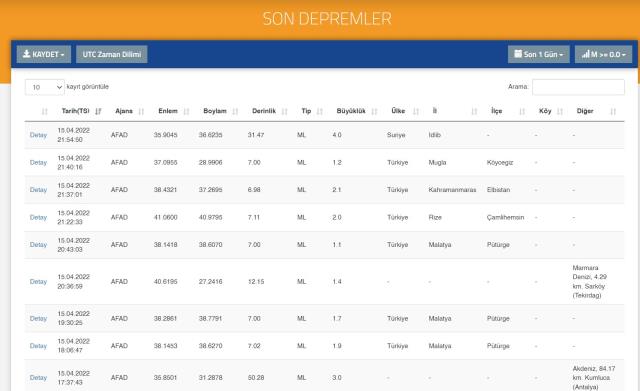The width and height of the screenshot is (640, 391).
Task: Open Detay for the Çamlıhemşin earthquake
Action: tap(38, 218)
